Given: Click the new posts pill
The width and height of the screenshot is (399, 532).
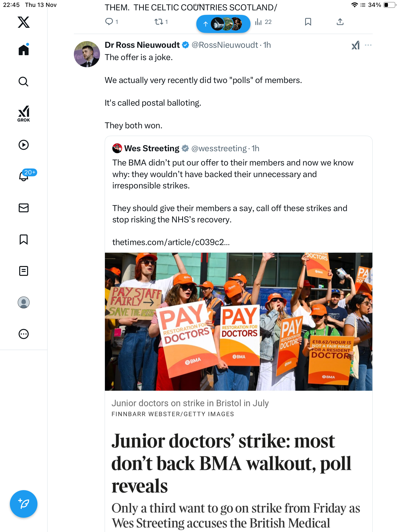Looking at the screenshot, I should click(223, 24).
